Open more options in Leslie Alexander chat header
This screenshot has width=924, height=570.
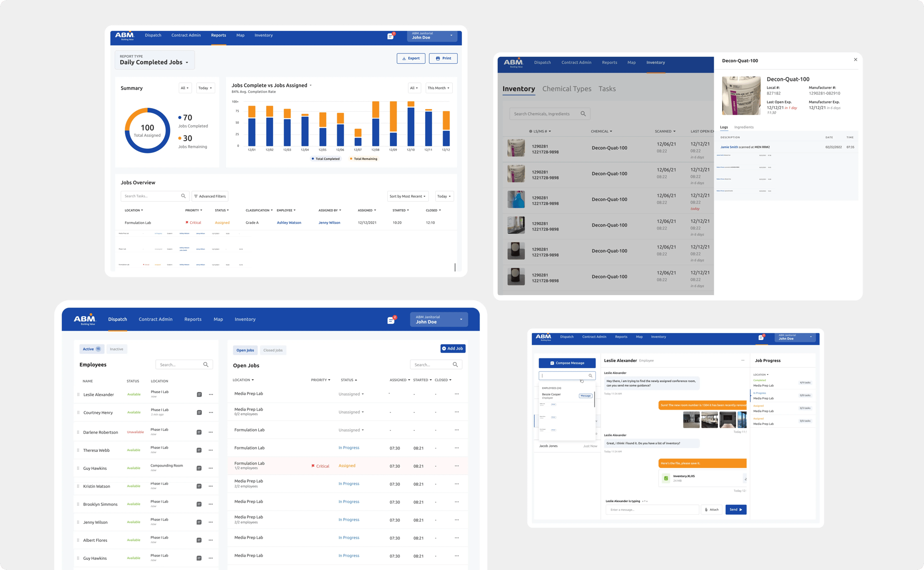coord(743,360)
